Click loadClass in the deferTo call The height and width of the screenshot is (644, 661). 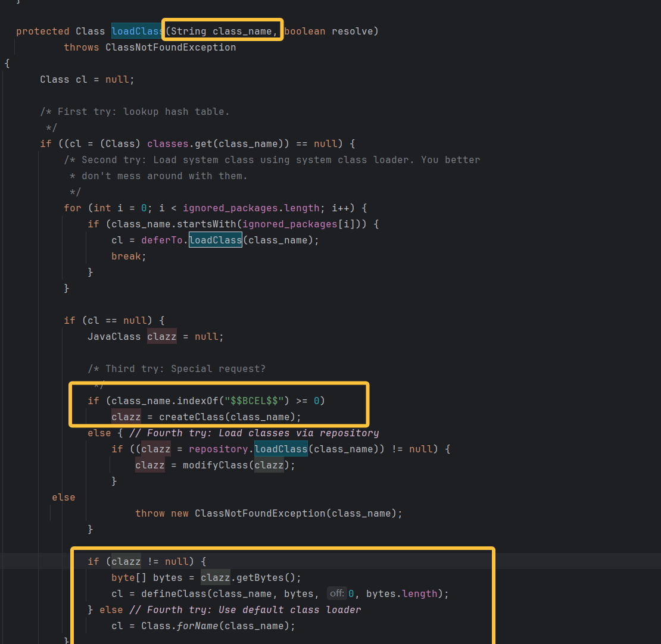(215, 240)
